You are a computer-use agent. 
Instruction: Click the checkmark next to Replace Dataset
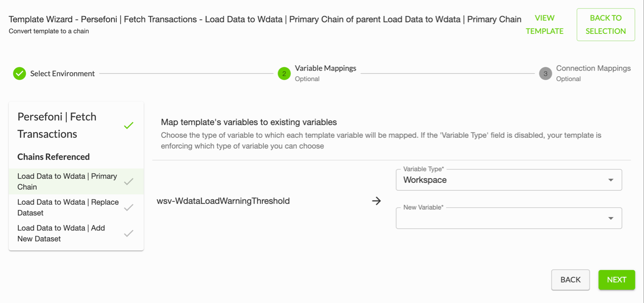128,208
